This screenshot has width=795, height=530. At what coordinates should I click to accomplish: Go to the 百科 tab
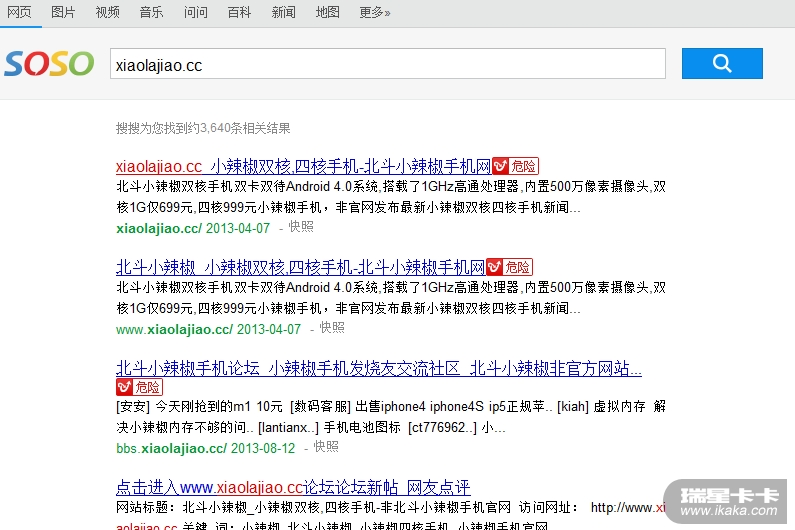(239, 12)
